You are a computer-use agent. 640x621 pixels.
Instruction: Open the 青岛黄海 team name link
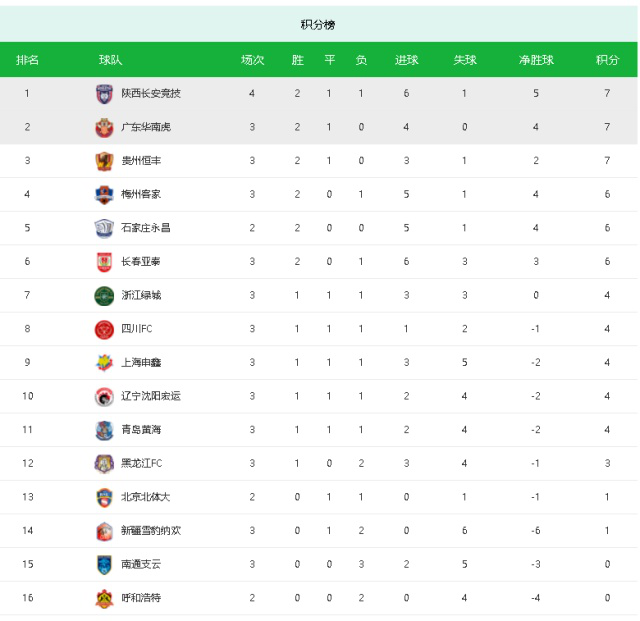coord(141,430)
